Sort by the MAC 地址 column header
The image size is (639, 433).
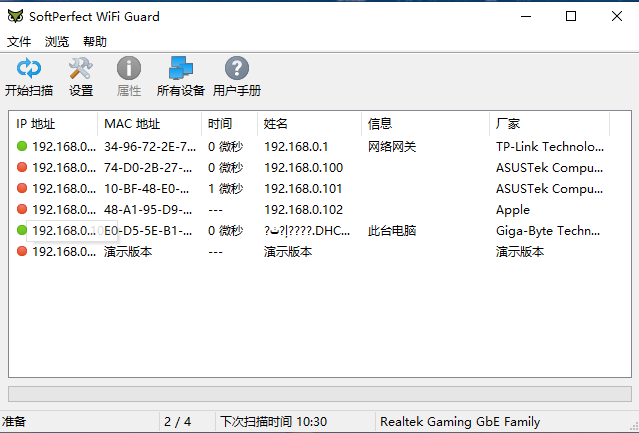pyautogui.click(x=150, y=124)
